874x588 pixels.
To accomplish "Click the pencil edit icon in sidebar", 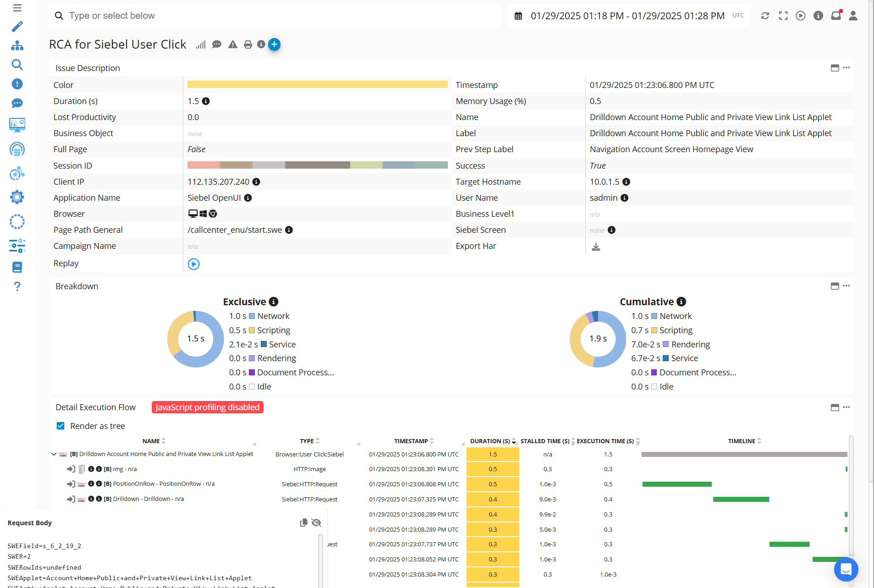I will 17,27.
